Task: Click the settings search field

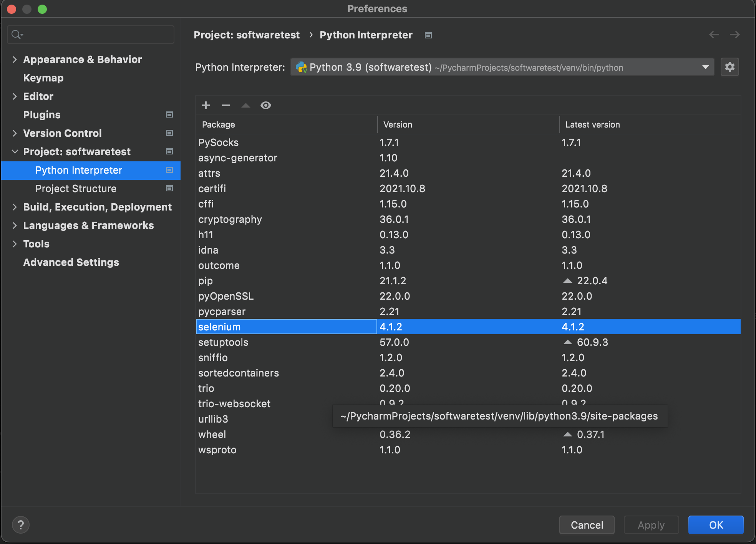Action: [96, 35]
